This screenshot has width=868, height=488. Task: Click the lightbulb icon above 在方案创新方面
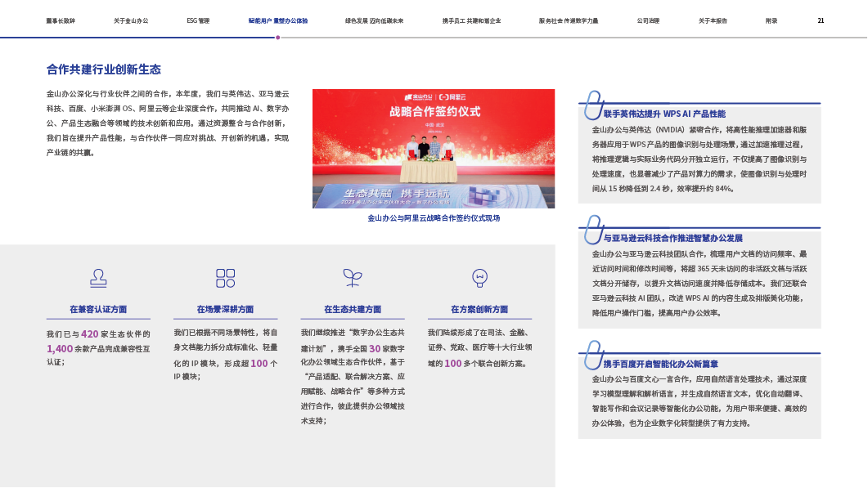[479, 278]
